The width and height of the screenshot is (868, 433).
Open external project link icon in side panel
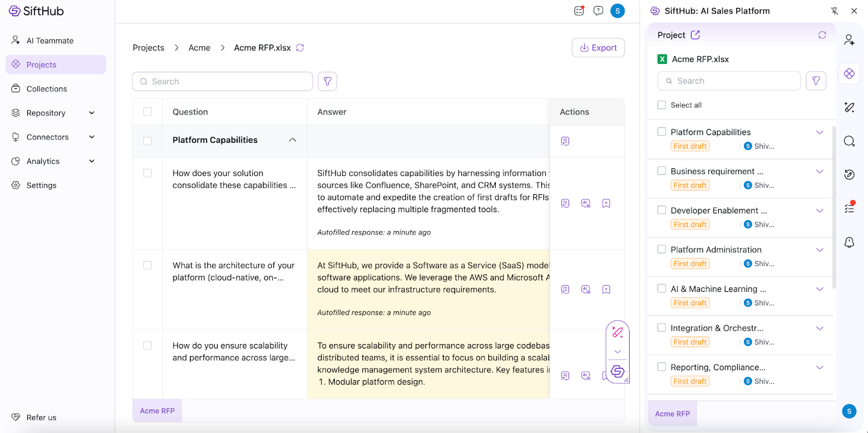(x=695, y=35)
